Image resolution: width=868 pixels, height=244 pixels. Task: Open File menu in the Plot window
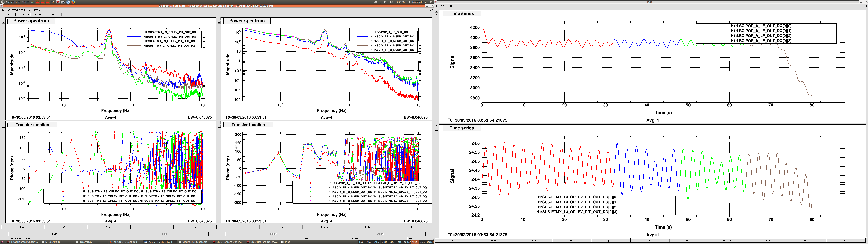coord(437,6)
